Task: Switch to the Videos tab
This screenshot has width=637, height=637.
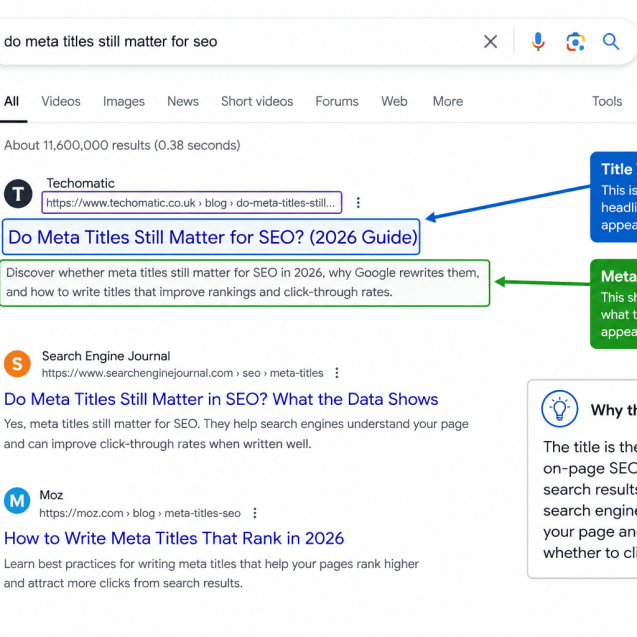Action: pyautogui.click(x=61, y=101)
